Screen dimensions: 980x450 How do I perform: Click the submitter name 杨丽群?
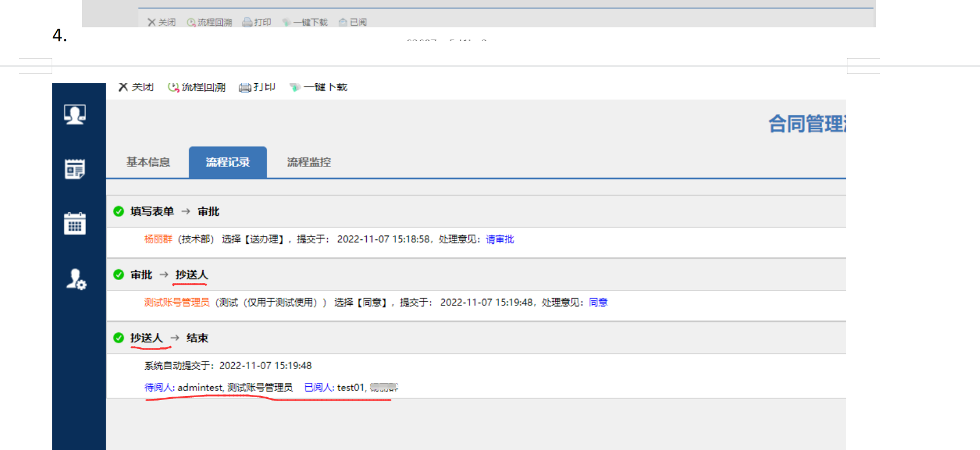158,239
